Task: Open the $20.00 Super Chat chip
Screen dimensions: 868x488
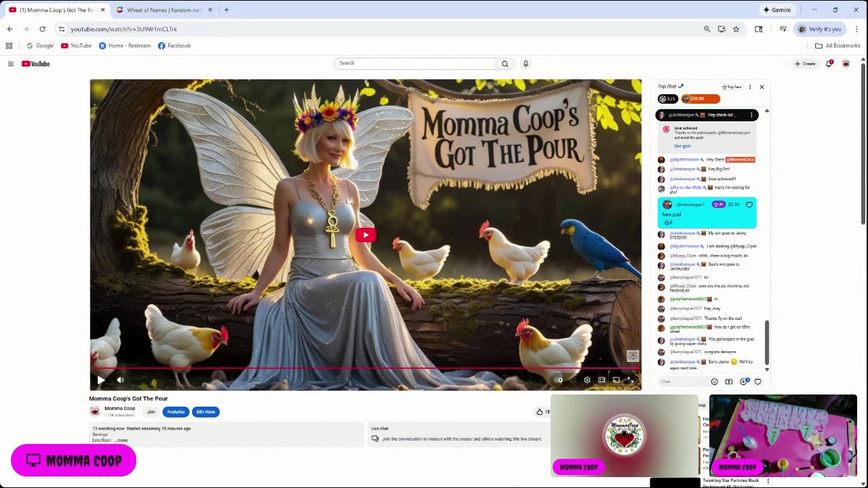Action: point(700,99)
